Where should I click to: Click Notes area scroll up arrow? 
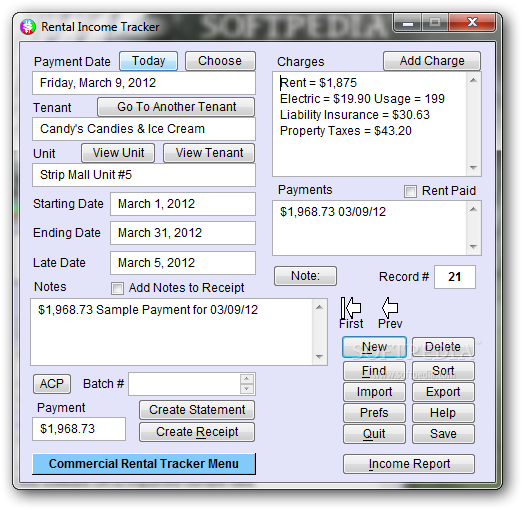click(319, 307)
